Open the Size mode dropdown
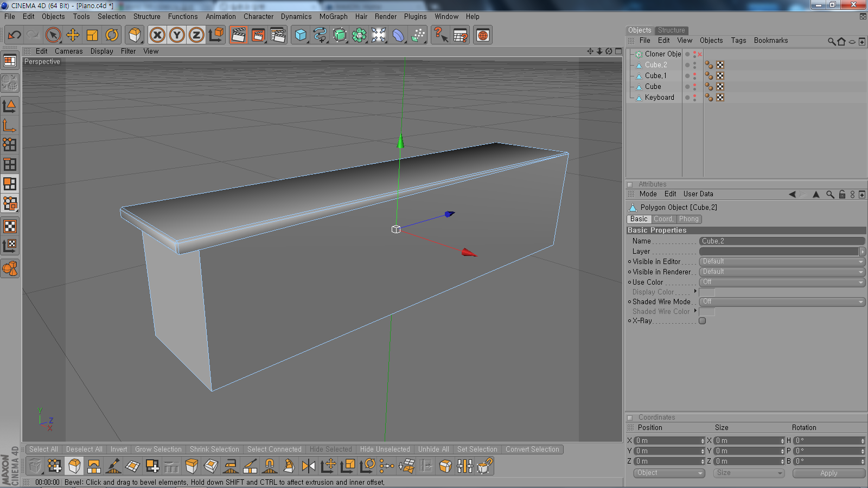 [x=749, y=473]
